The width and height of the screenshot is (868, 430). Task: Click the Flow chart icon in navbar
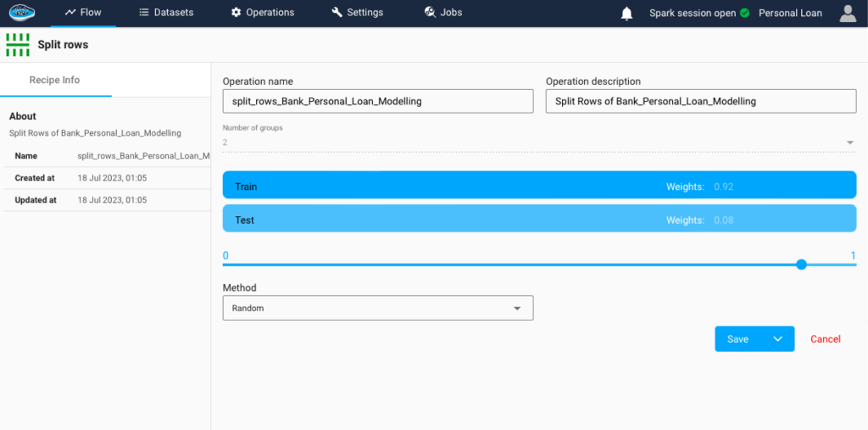[x=70, y=12]
